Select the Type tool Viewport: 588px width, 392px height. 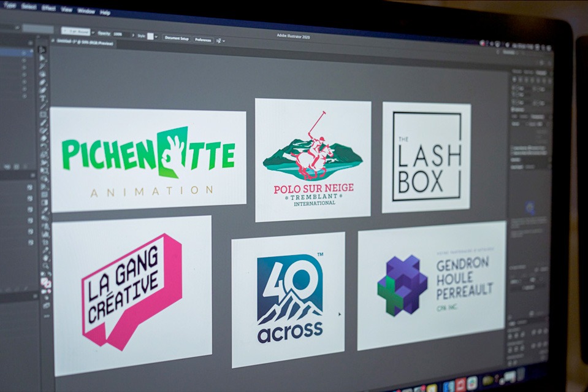tap(43, 98)
